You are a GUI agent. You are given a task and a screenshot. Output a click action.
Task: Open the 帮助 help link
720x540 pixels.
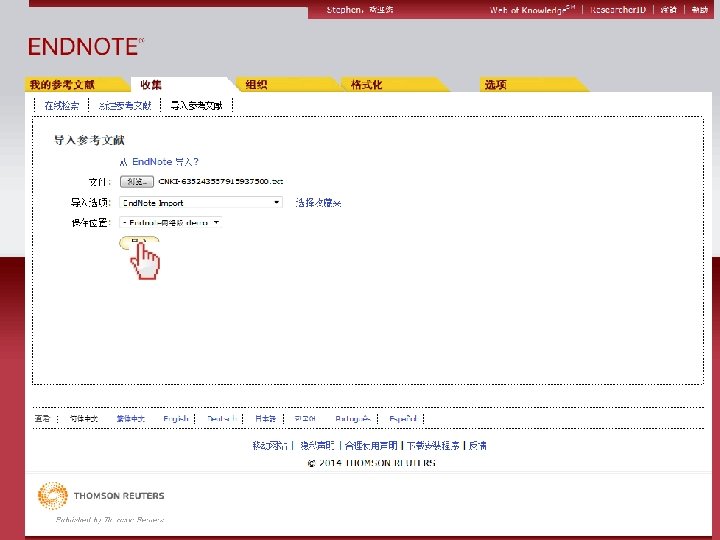tap(700, 10)
